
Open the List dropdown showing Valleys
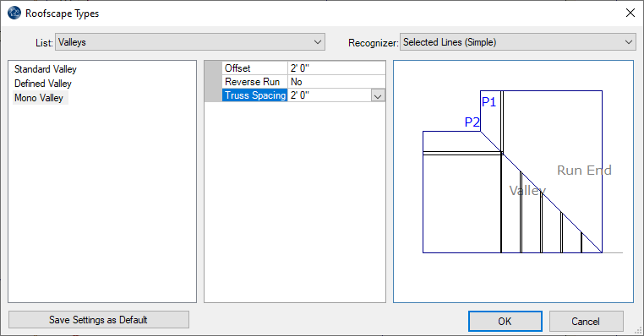pos(190,42)
